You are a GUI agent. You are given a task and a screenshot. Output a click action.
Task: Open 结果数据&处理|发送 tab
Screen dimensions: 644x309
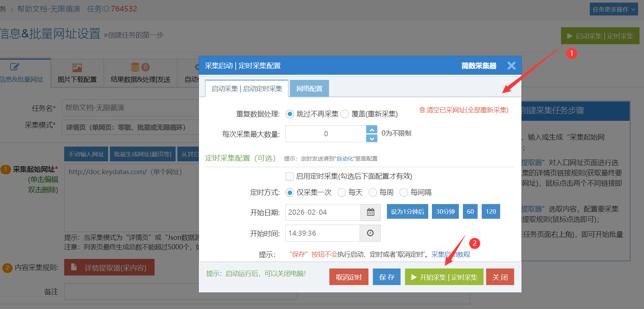click(141, 73)
